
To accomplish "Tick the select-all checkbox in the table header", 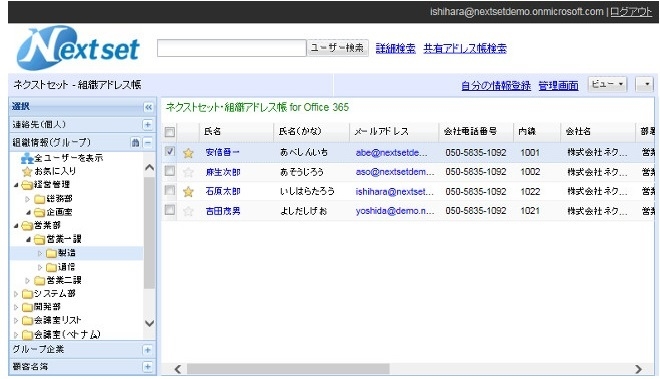I will pos(170,132).
